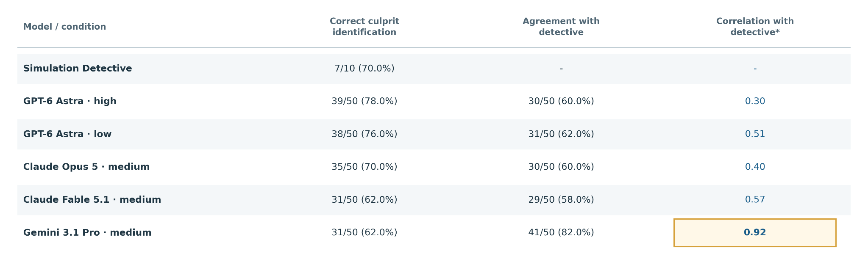
Task: Select the Claude Fable 5.1 · medium label
Action: 92,200
